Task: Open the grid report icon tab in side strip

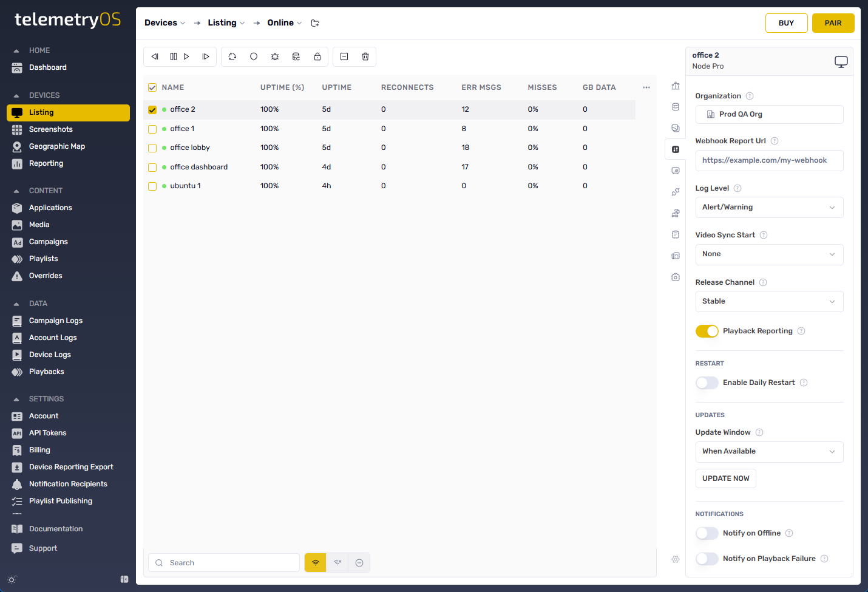Action: (x=676, y=256)
